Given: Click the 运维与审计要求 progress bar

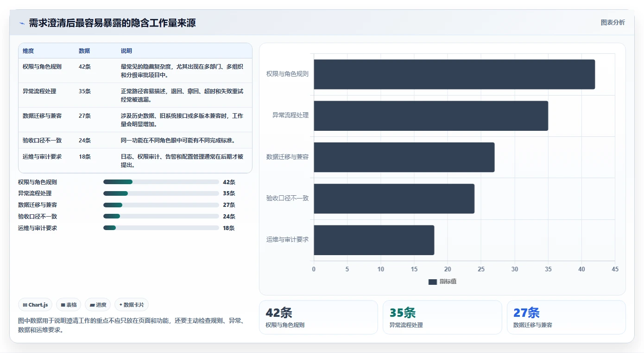Looking at the screenshot, I should click(161, 228).
